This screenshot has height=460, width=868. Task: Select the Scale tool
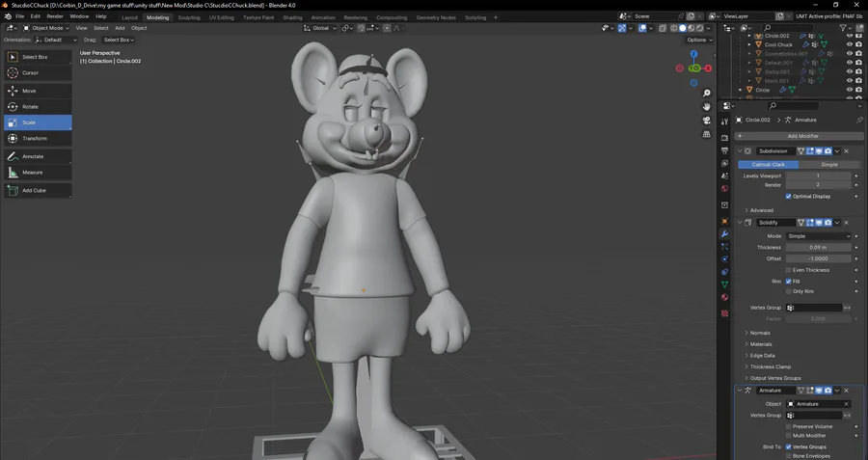point(38,122)
